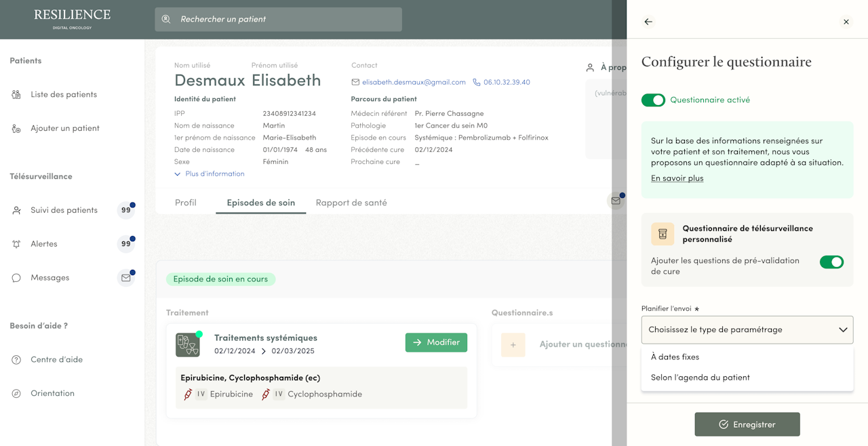Click the start date 02/12/2024 of treatment

tap(235, 351)
